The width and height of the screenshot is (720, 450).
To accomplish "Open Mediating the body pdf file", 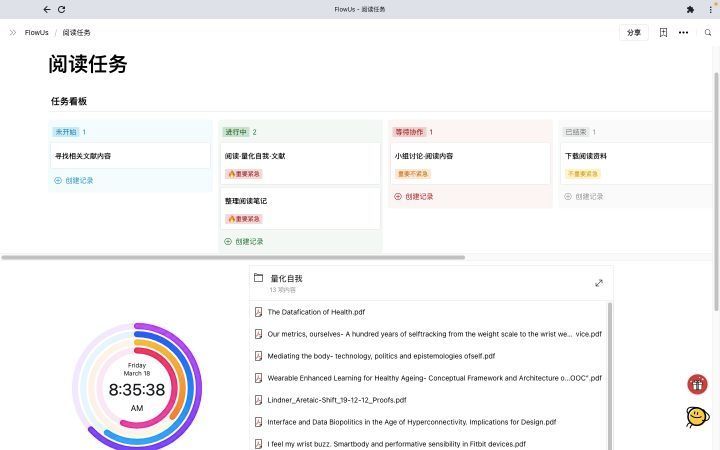I will (x=381, y=356).
